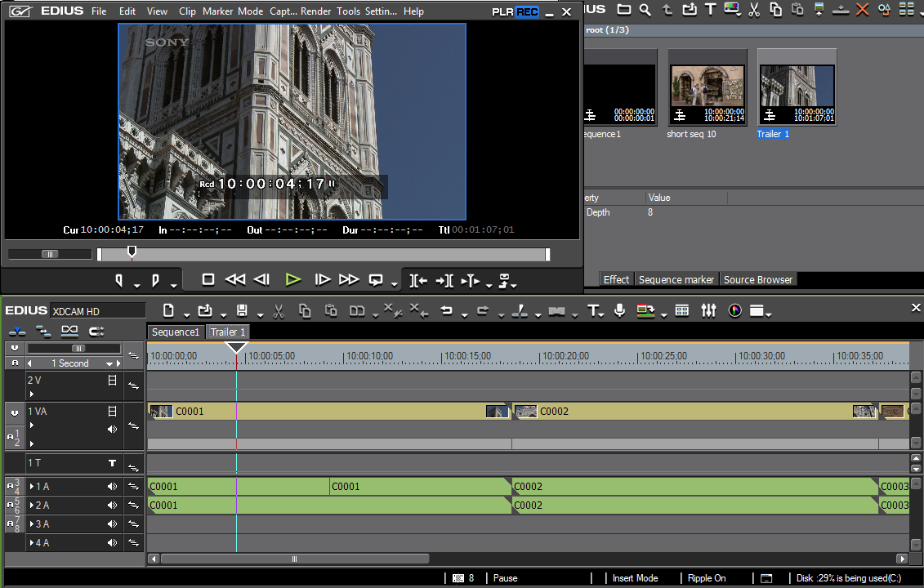Open the 1 Second timeline scale dropdown

pyautogui.click(x=109, y=363)
